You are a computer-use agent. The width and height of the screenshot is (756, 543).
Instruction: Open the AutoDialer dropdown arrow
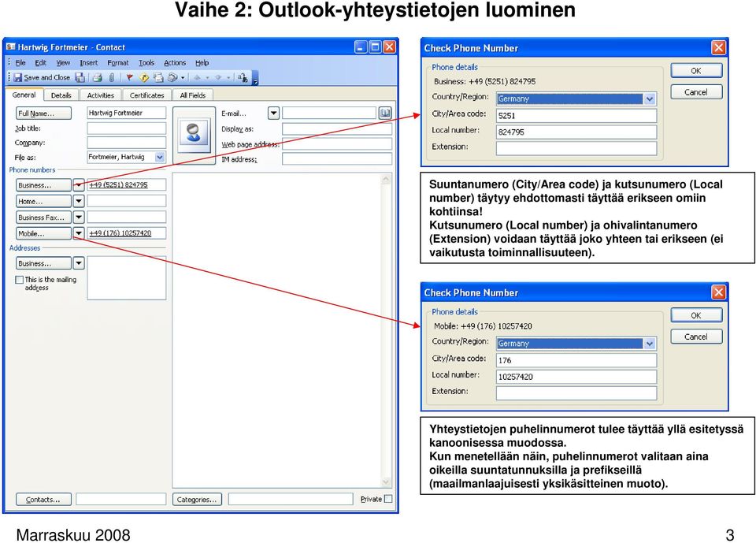[x=183, y=77]
